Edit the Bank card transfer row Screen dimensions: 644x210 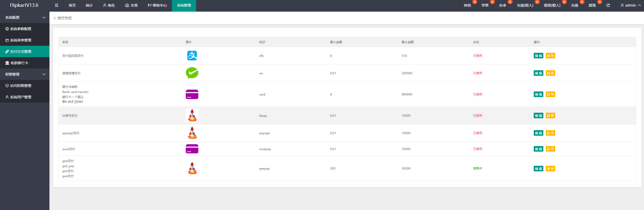539,94
